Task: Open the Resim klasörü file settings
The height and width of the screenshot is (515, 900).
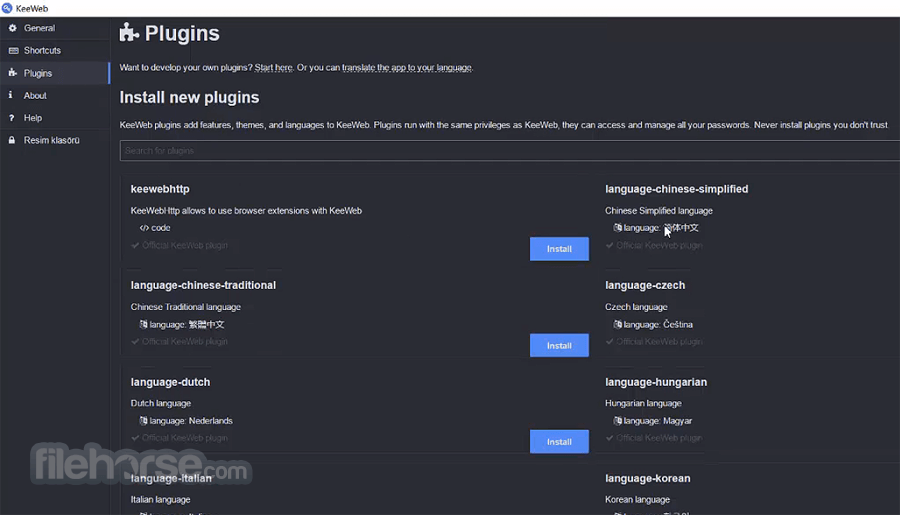Action: click(55, 140)
